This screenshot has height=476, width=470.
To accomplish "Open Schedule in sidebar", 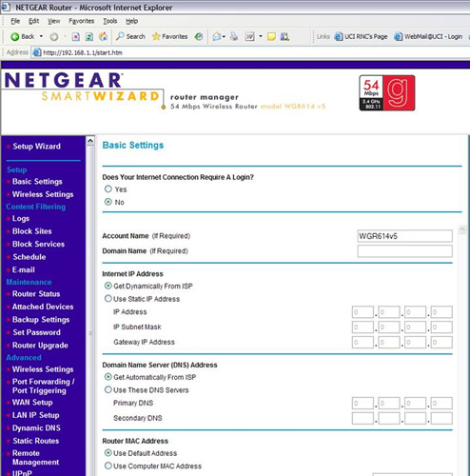I will (x=29, y=257).
